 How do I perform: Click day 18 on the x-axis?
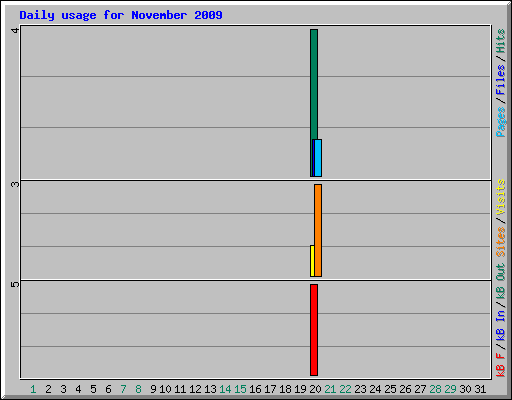(x=285, y=389)
